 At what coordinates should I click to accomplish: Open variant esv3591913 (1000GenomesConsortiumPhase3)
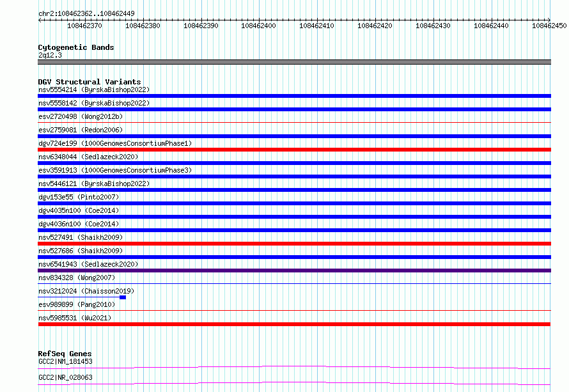(x=115, y=170)
